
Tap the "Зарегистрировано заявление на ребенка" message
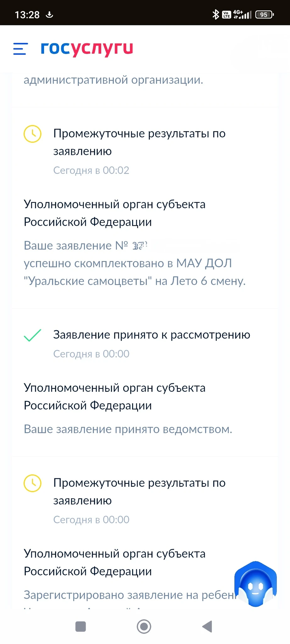[129, 595]
